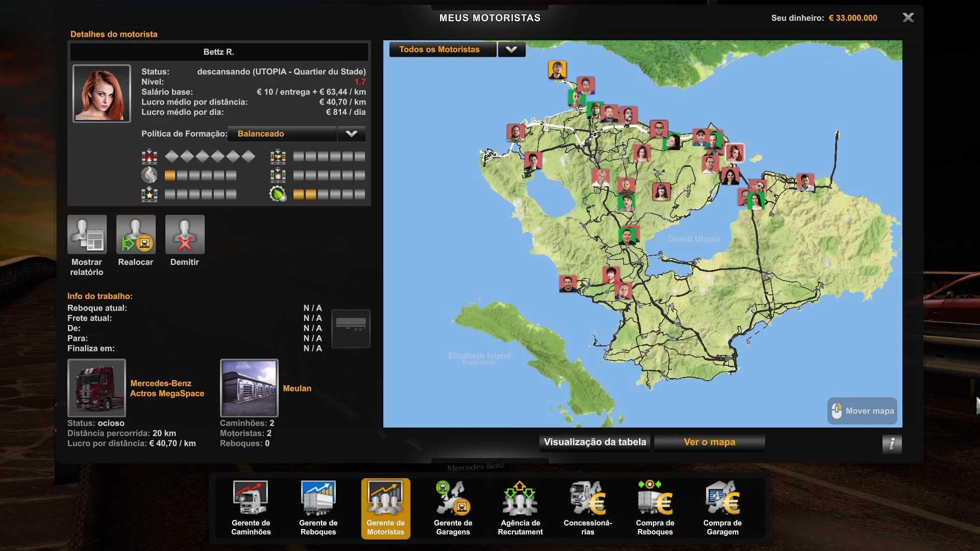This screenshot has width=980, height=551.
Task: Click Mostrar relatório driver report icon
Action: point(87,235)
